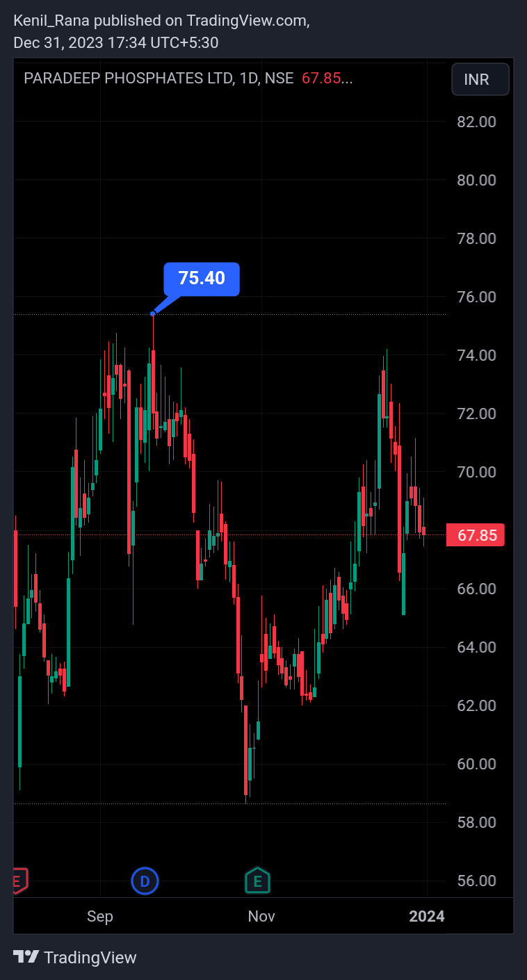Click the 60.00 price axis label
This screenshot has width=527, height=980.
(476, 764)
